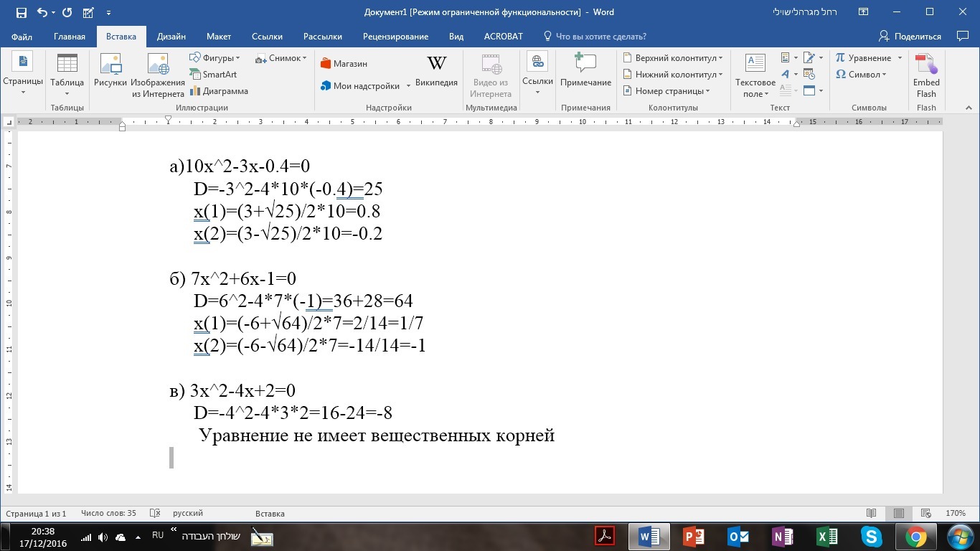The height and width of the screenshot is (551, 980).
Task: Insert signature line icon in Text group
Action: click(809, 58)
